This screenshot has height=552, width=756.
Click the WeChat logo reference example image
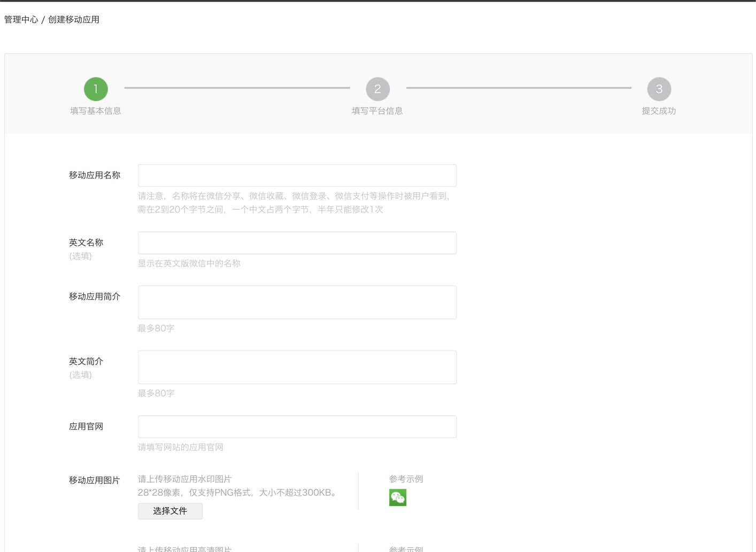(397, 497)
